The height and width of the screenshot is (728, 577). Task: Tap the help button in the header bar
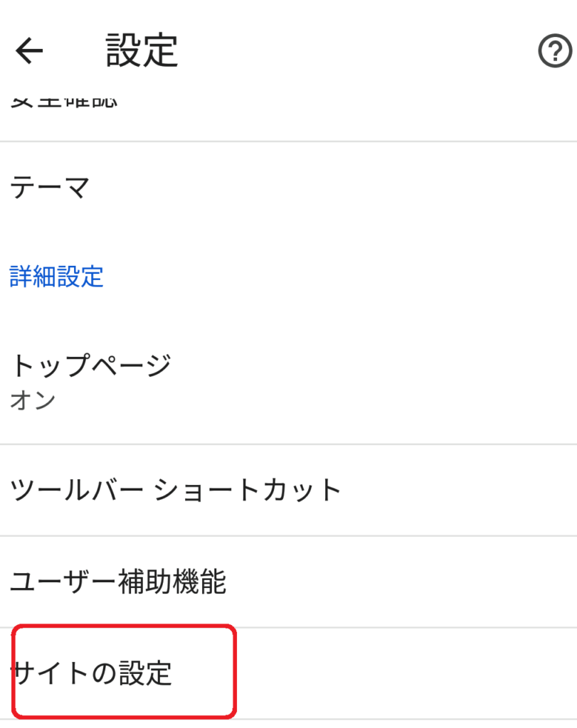pyautogui.click(x=556, y=50)
